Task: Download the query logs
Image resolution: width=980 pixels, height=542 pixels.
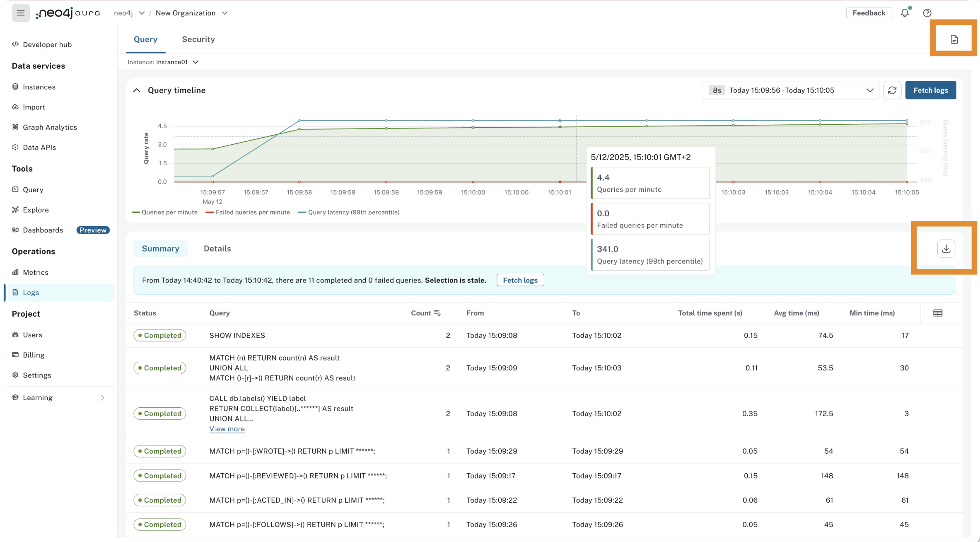Action: point(946,249)
